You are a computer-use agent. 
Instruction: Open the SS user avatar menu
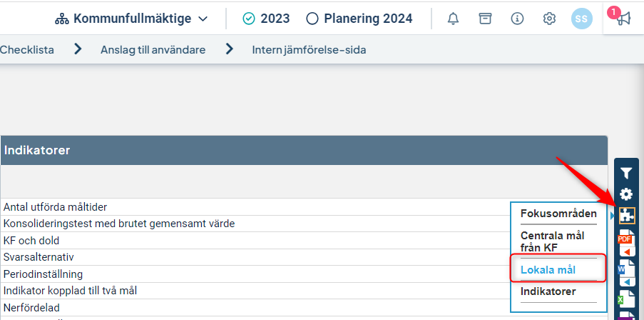pos(581,19)
